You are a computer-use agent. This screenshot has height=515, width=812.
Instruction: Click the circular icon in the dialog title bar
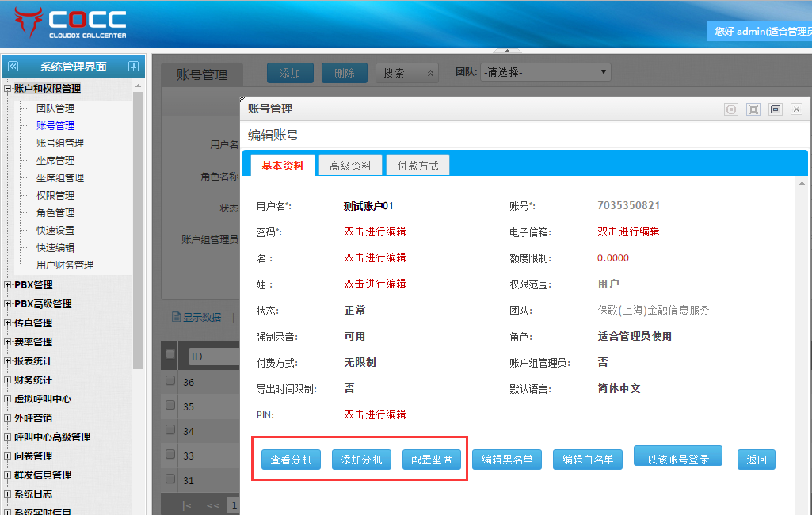click(x=731, y=109)
